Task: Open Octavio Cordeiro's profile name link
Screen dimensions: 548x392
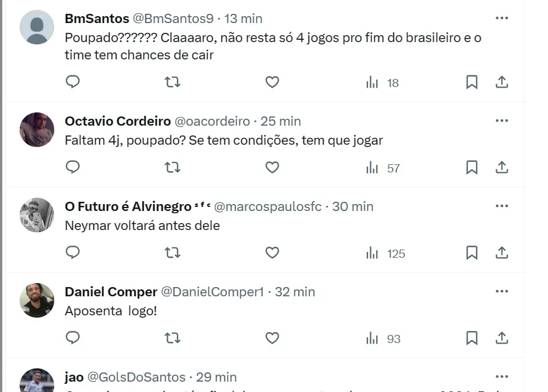Action: [118, 121]
